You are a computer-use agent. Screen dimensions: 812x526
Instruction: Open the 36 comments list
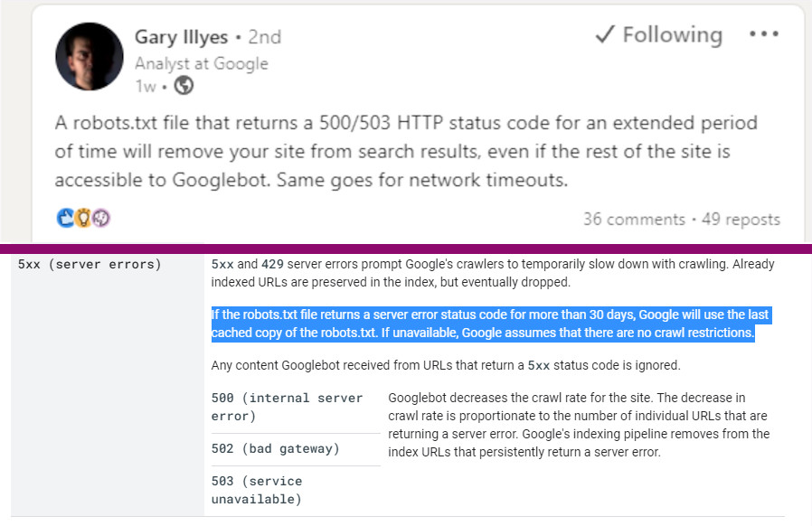pyautogui.click(x=635, y=219)
